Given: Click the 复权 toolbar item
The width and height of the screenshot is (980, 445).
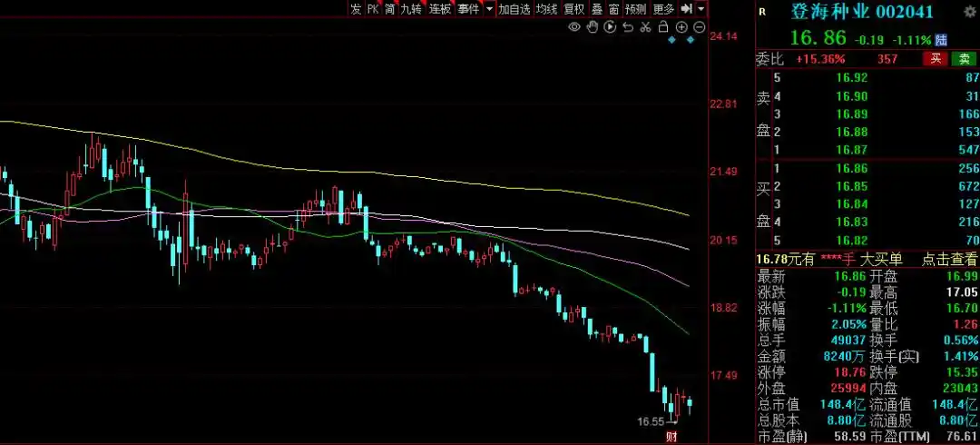Looking at the screenshot, I should click(x=574, y=9).
